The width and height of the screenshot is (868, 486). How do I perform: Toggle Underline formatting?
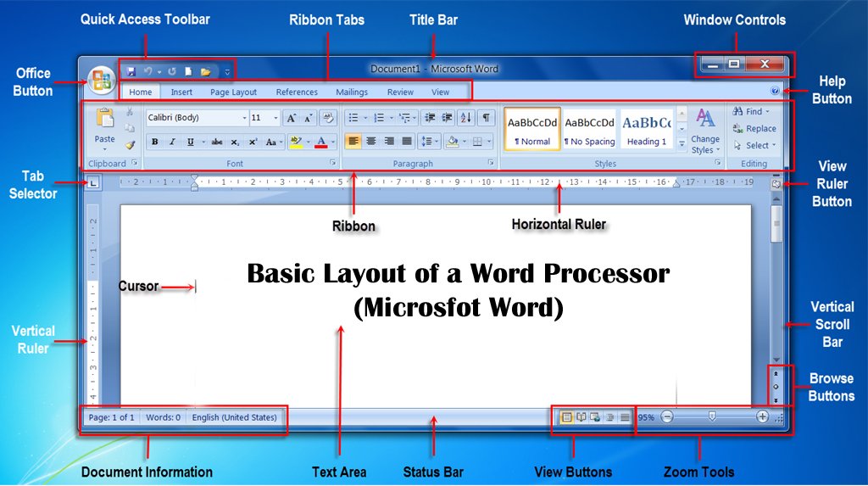[190, 142]
